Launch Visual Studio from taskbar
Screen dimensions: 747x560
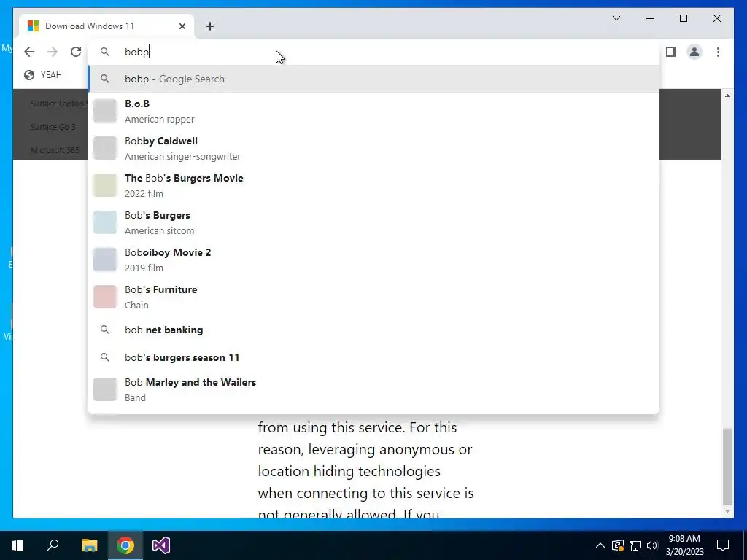pyautogui.click(x=161, y=545)
